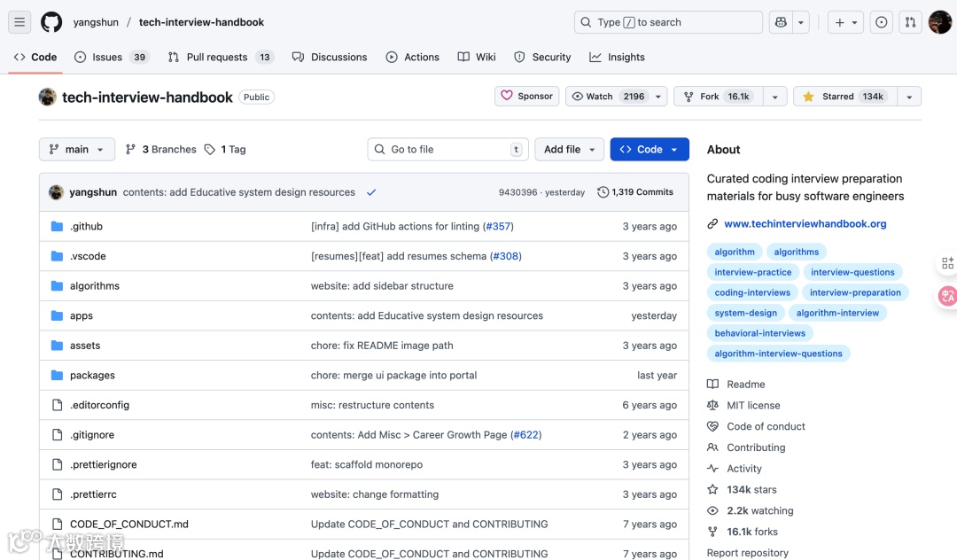Click the commit status checkmark icon

pos(371,192)
